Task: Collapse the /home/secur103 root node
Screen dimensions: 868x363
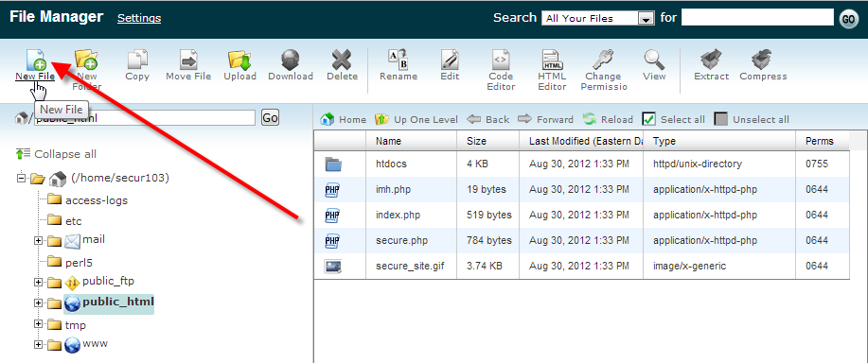Action: click(22, 179)
